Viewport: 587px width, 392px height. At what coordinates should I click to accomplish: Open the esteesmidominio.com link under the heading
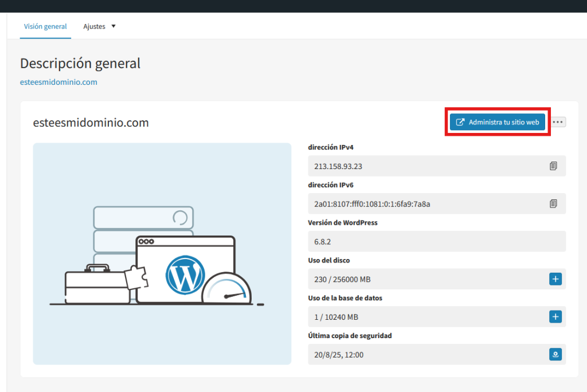(58, 82)
